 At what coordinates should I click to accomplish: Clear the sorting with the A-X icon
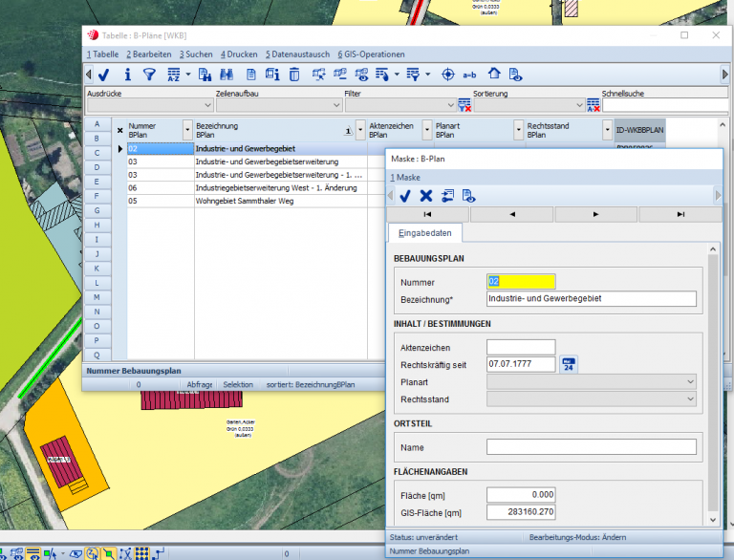(x=594, y=105)
